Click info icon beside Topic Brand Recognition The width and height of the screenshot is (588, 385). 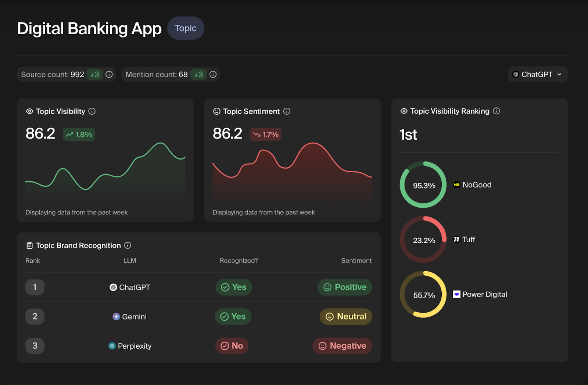pos(128,245)
